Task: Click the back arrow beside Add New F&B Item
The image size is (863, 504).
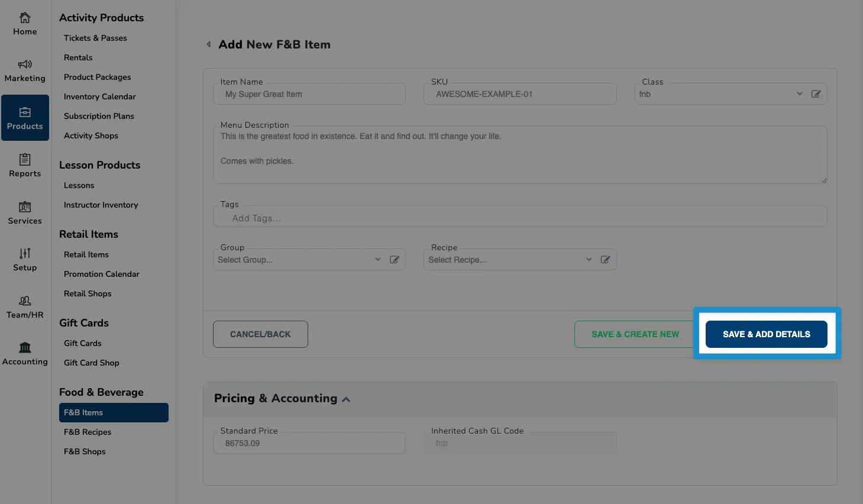Action: 208,44
